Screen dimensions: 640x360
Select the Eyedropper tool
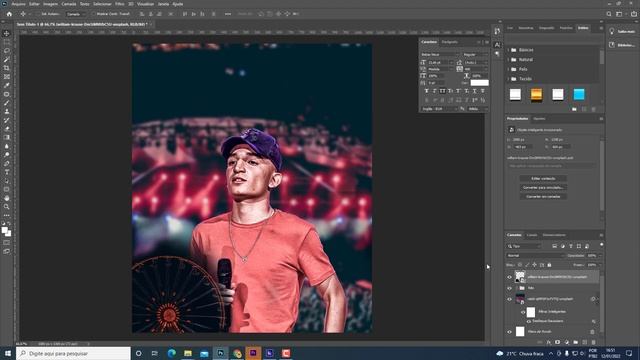tap(7, 85)
